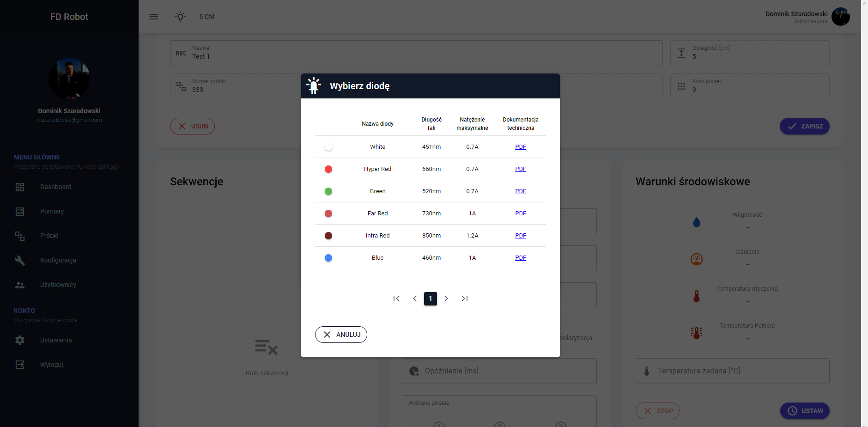Choose the Hyper Red diode row

pos(377,169)
